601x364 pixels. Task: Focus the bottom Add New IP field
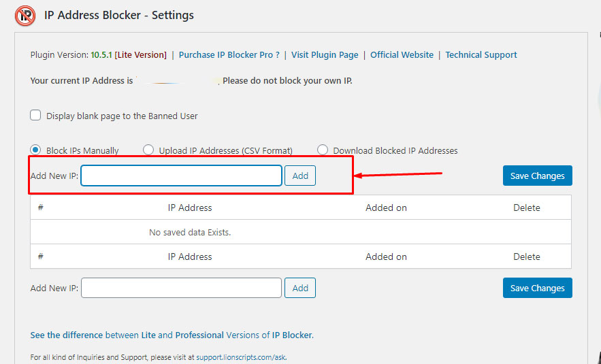181,288
